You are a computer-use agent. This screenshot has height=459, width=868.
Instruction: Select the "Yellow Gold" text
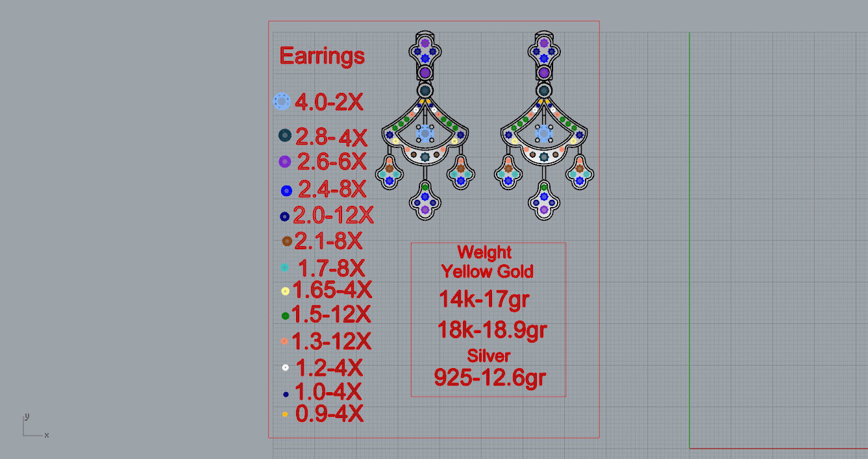tap(488, 271)
